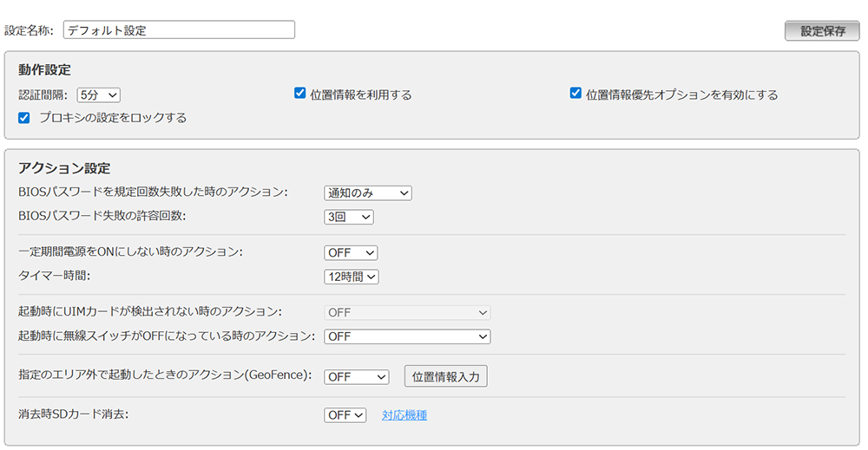This screenshot has width=868, height=450.
Task: Open the BIOS password failure action dropdown
Action: tap(367, 192)
